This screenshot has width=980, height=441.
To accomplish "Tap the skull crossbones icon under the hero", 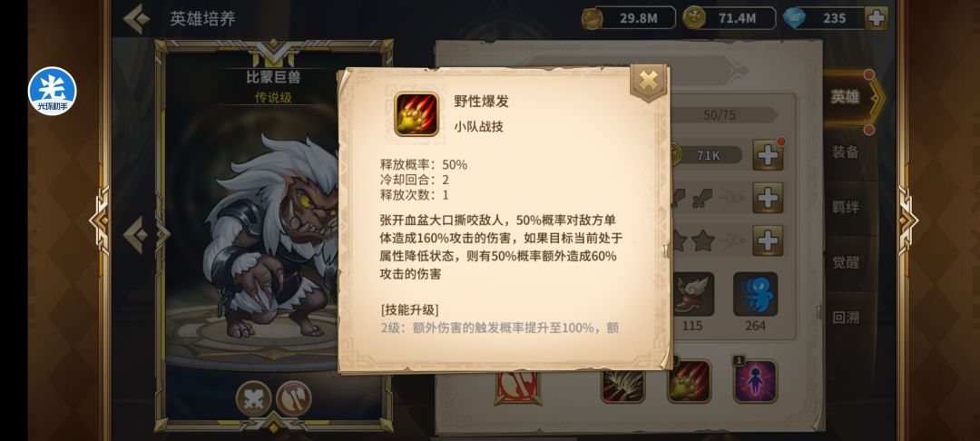I will pyautogui.click(x=254, y=398).
